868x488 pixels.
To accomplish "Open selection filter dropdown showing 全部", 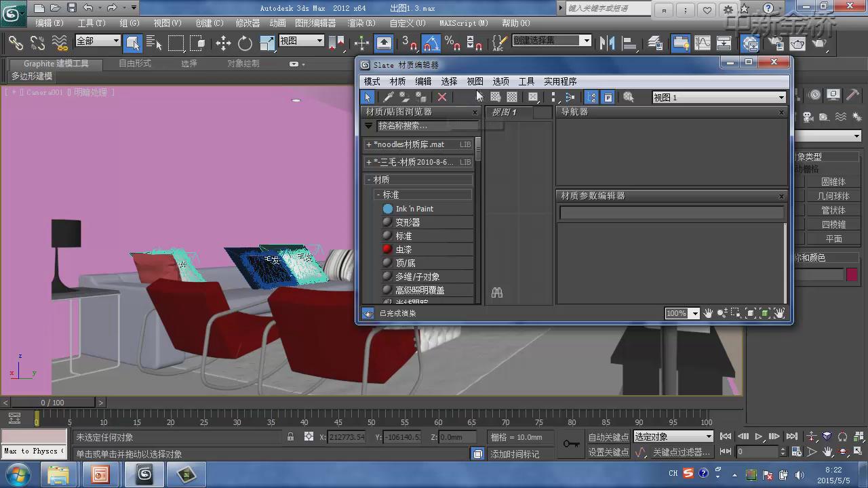I will 98,41.
